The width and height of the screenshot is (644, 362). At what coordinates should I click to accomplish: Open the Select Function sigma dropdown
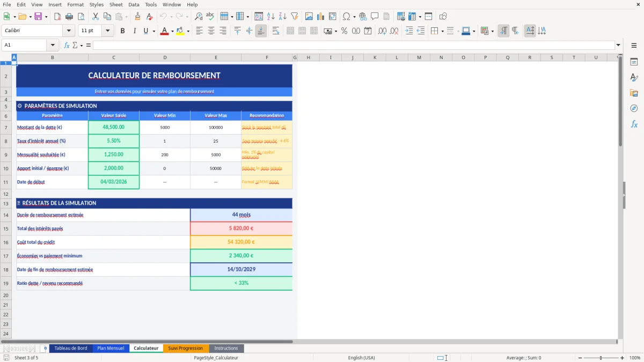point(82,45)
